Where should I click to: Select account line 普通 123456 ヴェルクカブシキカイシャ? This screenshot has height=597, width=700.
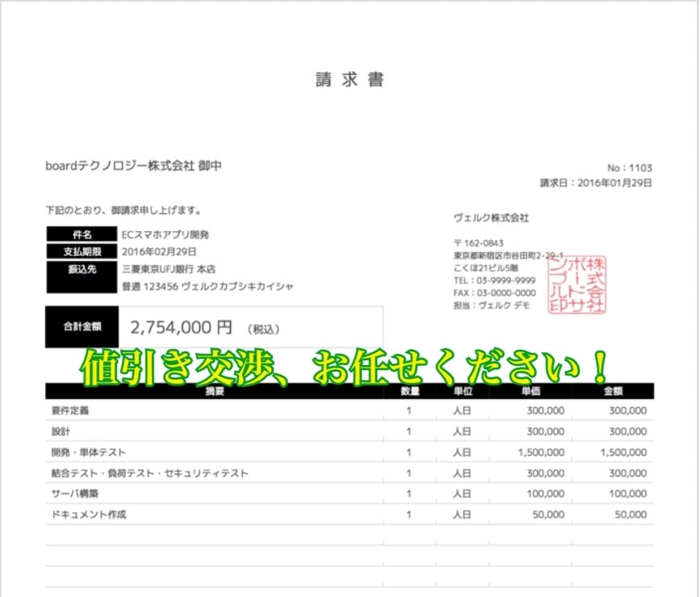(207, 286)
